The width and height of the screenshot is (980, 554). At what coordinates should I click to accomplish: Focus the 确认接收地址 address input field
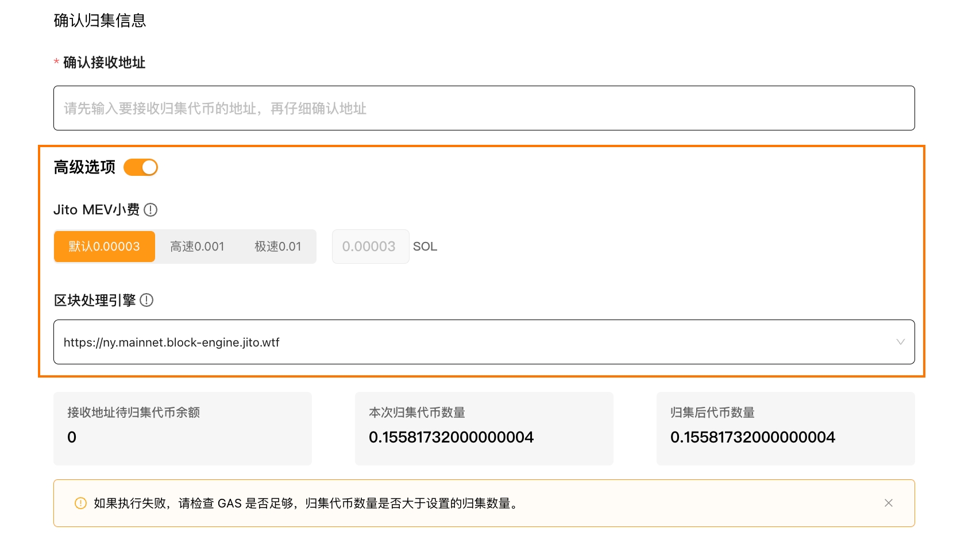point(484,108)
